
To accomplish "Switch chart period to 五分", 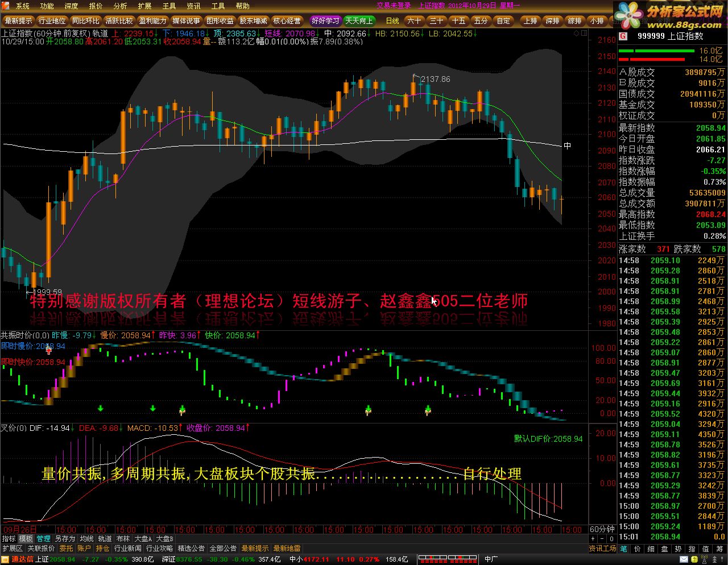I will point(481,21).
